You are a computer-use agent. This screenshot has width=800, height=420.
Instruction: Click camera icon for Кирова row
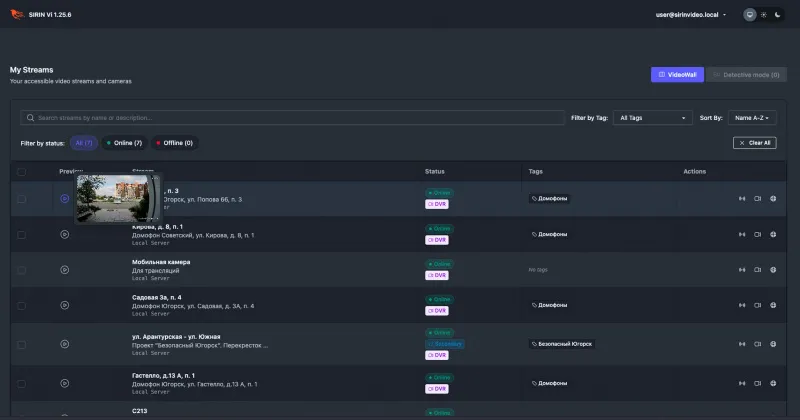tap(758, 234)
